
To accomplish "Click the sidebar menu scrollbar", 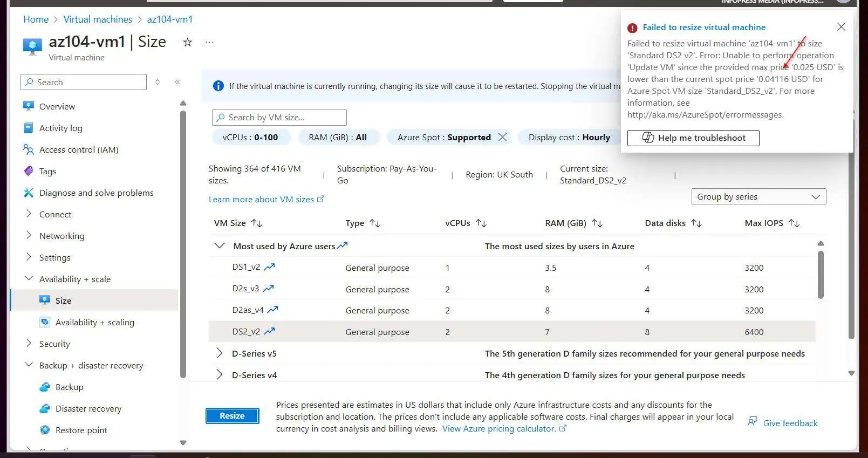I will (x=183, y=244).
